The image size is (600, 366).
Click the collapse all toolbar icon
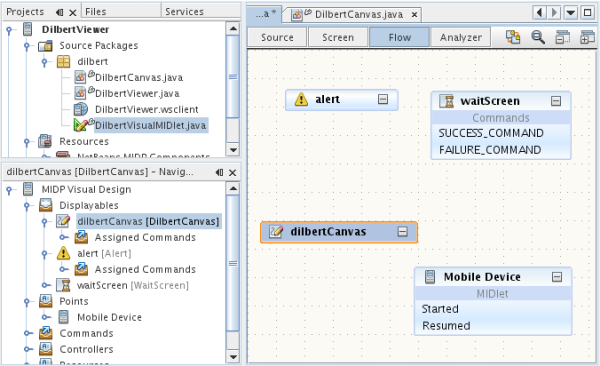(x=562, y=37)
